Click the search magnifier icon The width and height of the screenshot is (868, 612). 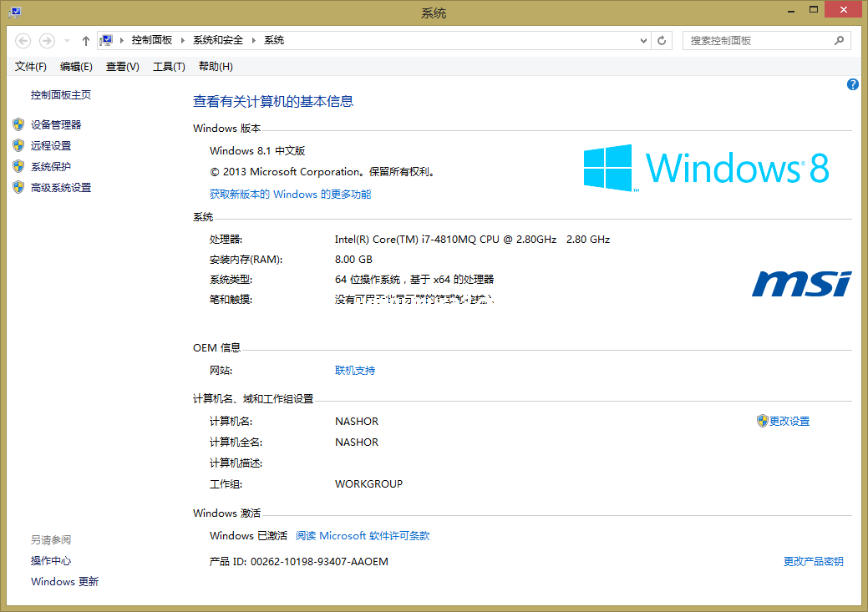(840, 40)
